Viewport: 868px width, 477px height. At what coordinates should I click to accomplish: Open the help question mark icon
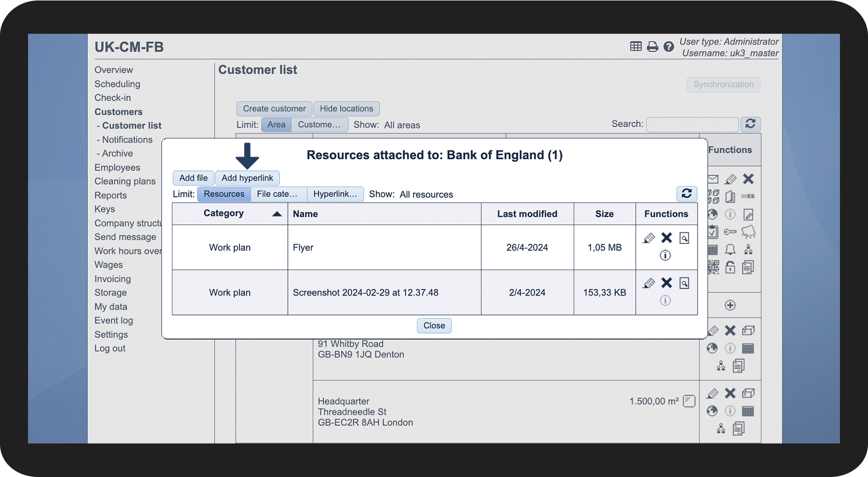pos(669,47)
